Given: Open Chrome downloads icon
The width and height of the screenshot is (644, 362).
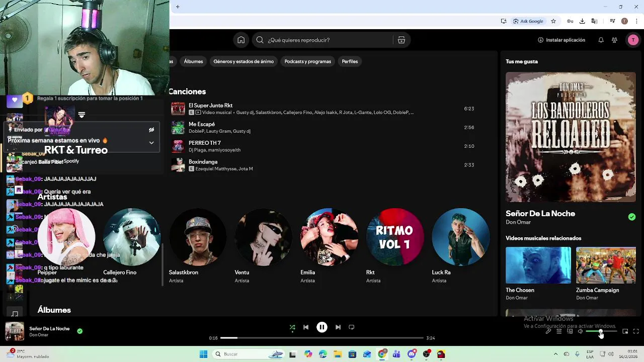Looking at the screenshot, I should pos(582,21).
